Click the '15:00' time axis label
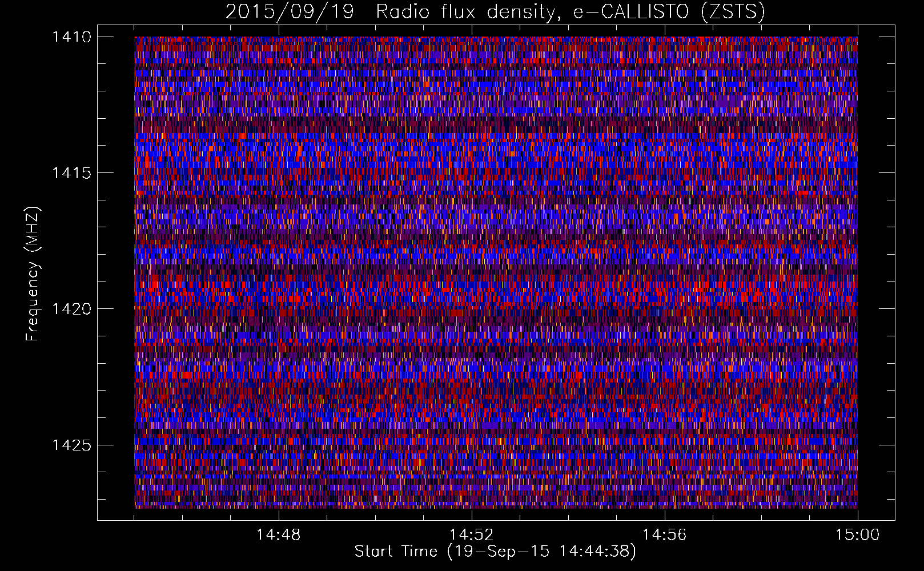 (857, 535)
